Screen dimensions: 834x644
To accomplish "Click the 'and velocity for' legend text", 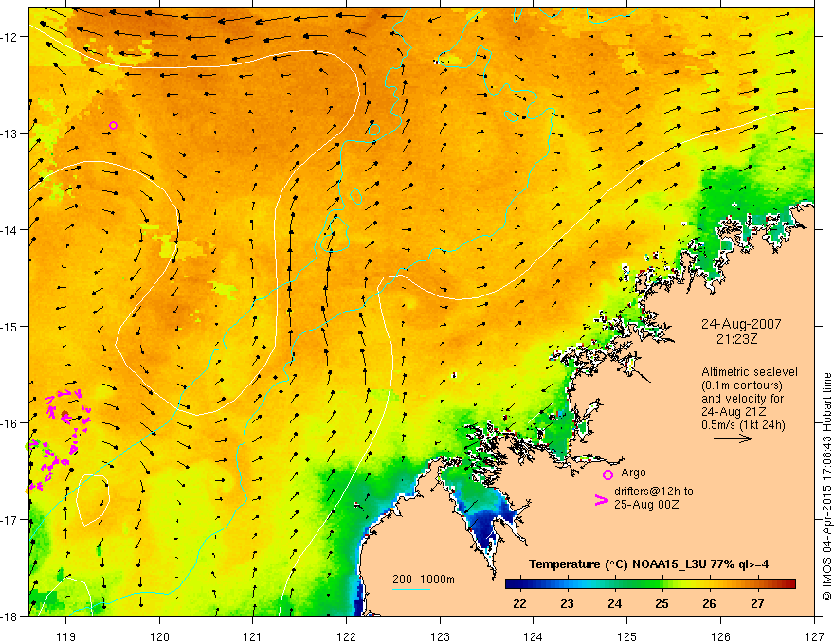I will click(x=742, y=399).
